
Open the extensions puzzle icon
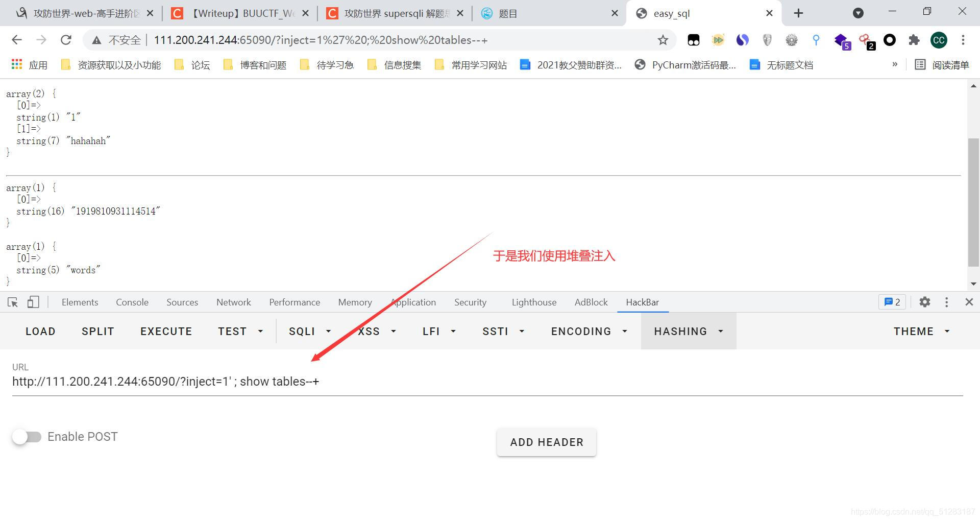[914, 40]
